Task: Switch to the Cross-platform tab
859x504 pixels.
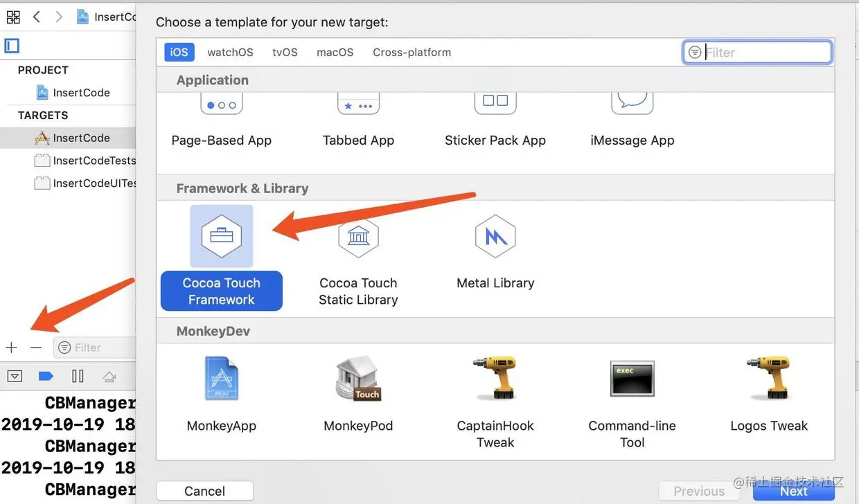Action: tap(411, 52)
